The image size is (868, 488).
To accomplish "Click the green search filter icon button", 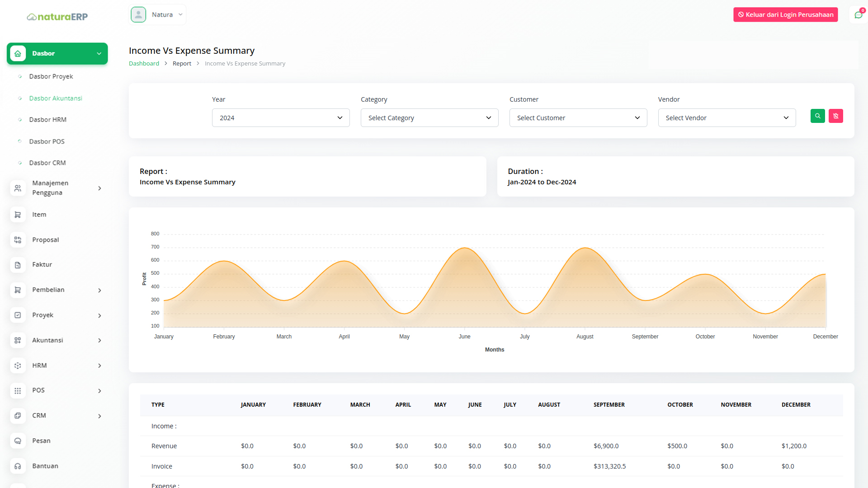I will [x=817, y=116].
